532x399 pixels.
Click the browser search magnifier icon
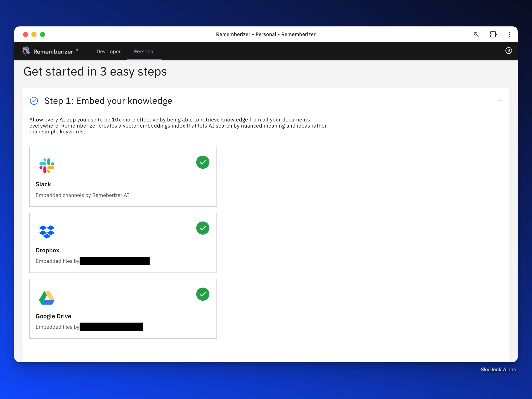coord(476,34)
